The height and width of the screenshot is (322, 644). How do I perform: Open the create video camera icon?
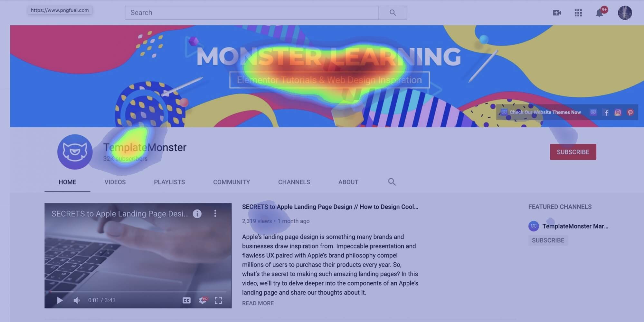click(557, 13)
